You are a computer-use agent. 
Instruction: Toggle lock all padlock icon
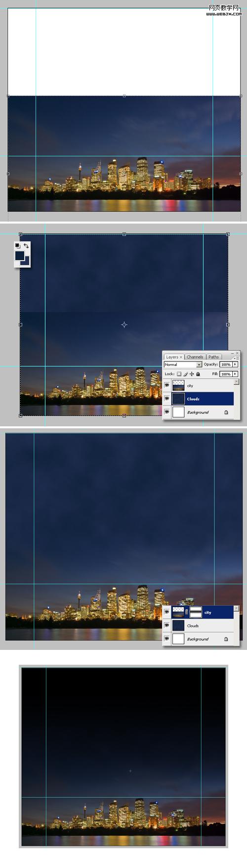click(198, 374)
